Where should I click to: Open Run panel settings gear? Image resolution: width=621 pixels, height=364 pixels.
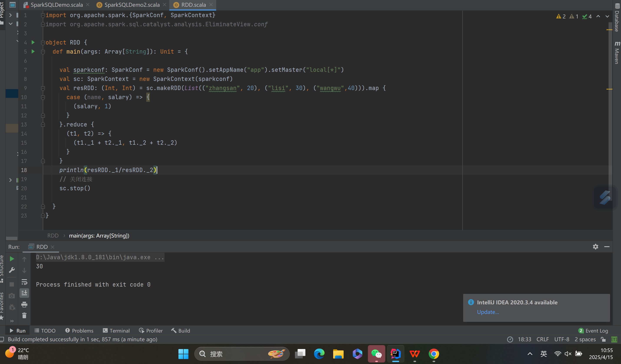tap(595, 247)
